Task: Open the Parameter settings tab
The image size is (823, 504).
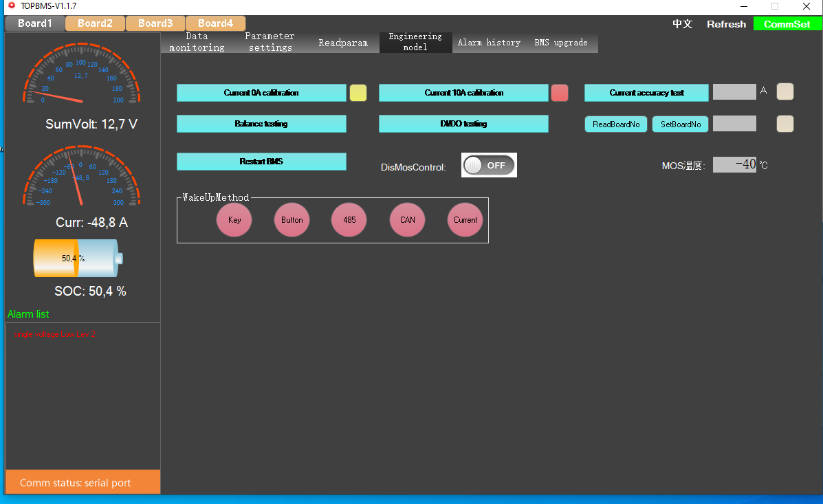Action: coord(270,42)
